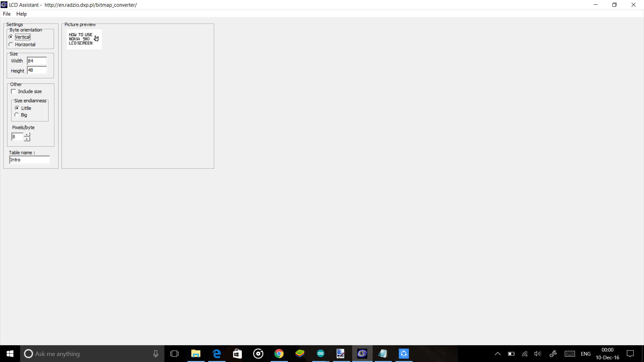Increase Pixels/byte with the up arrow

click(x=27, y=135)
